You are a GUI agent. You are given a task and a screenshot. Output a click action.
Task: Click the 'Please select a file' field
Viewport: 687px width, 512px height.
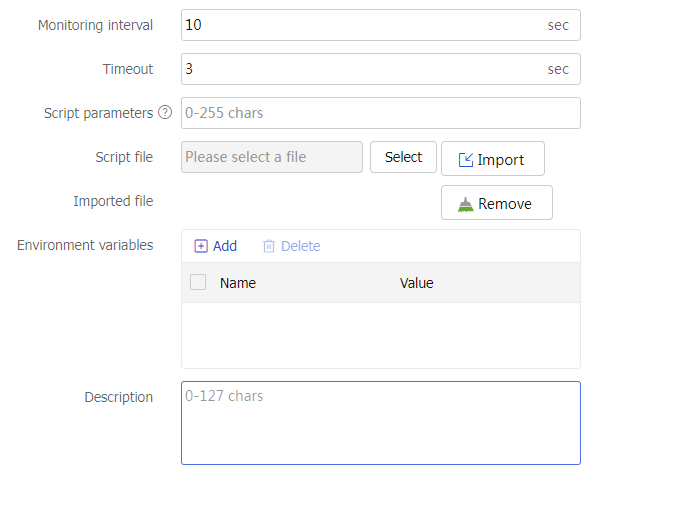click(272, 157)
